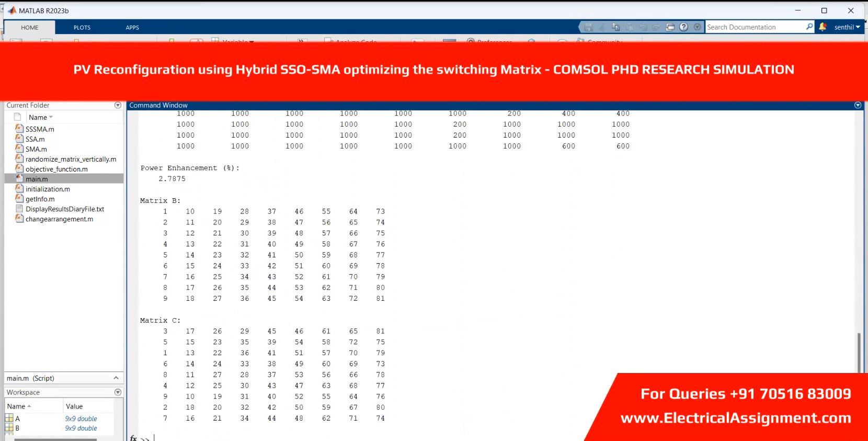The image size is (868, 441).
Task: Switch to the APPS ribbon tab
Action: coord(132,28)
